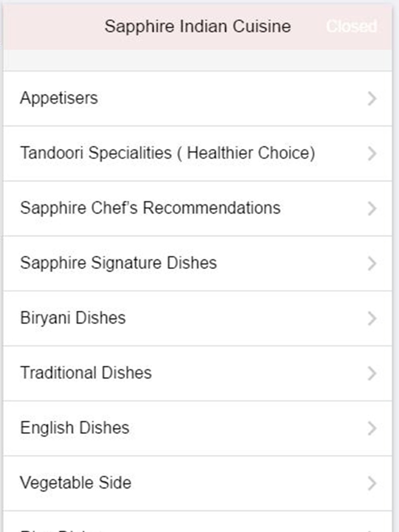Open the Vegetable Side category
This screenshot has height=532, width=399.
click(198, 483)
